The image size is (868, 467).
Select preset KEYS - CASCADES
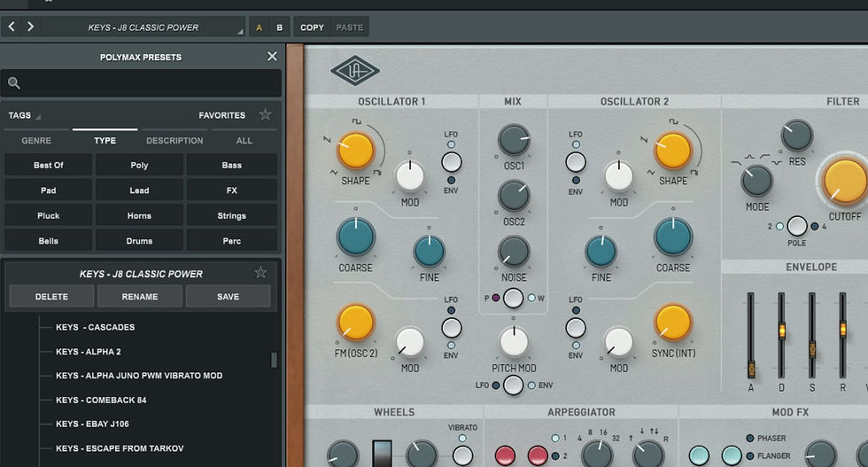[96, 327]
